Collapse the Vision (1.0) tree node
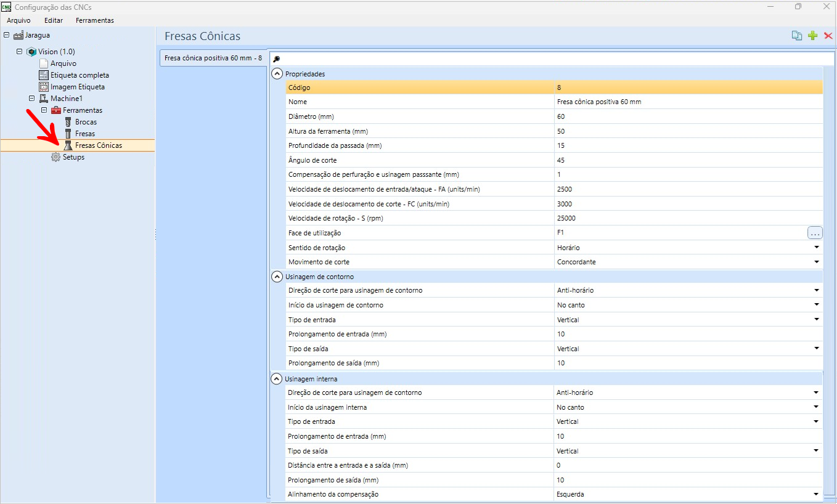 [x=19, y=52]
